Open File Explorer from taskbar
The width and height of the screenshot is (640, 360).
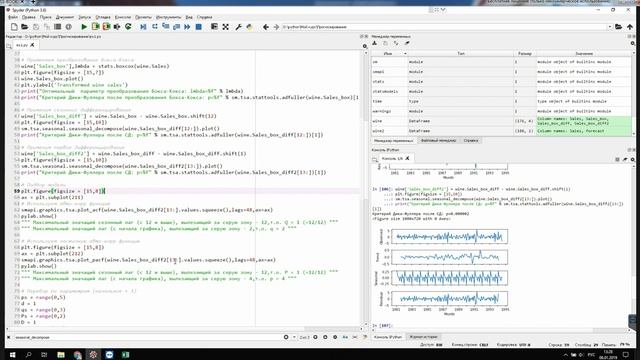(x=61, y=354)
